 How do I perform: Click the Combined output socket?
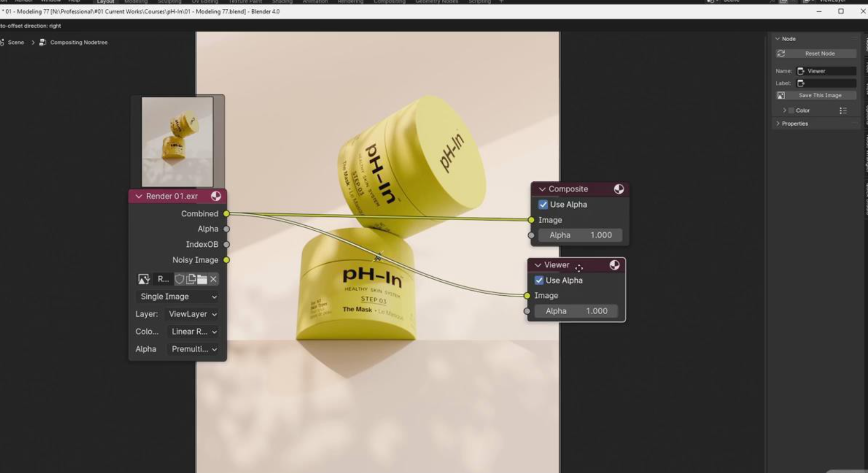click(x=227, y=213)
